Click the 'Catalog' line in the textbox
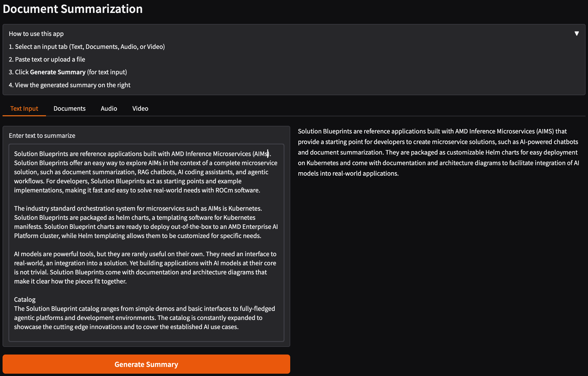Image resolution: width=588 pixels, height=376 pixels. [x=25, y=300]
